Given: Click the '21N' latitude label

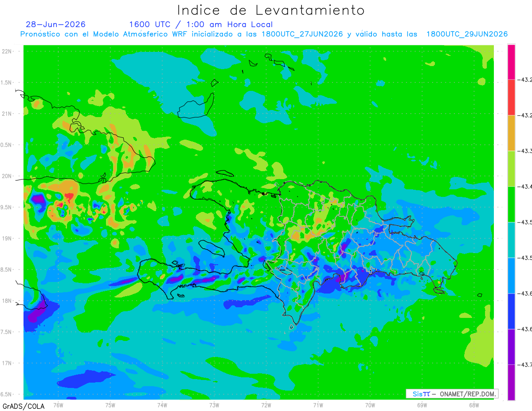Looking at the screenshot, I should point(7,114).
